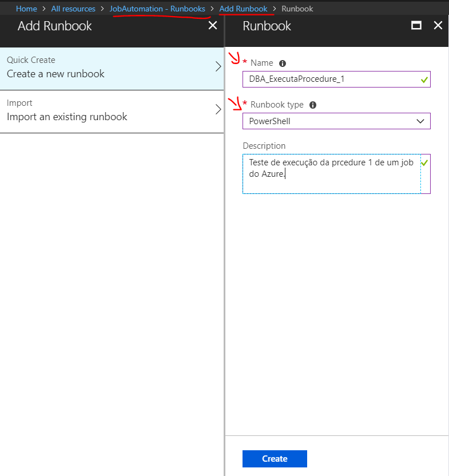Click the runbook Name input field

point(329,80)
